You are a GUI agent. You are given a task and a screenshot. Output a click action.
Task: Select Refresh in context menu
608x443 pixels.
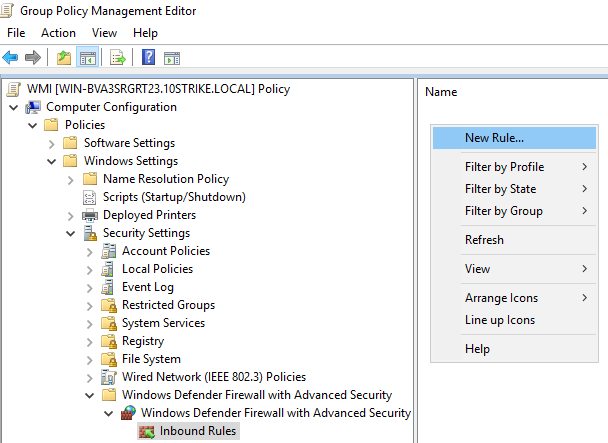click(x=514, y=240)
